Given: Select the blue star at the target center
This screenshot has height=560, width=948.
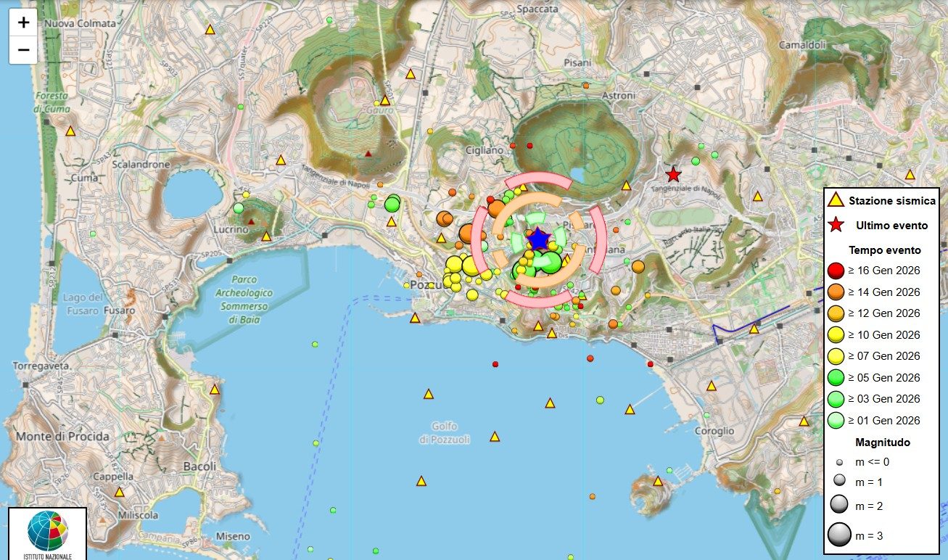Looking at the screenshot, I should click(538, 239).
